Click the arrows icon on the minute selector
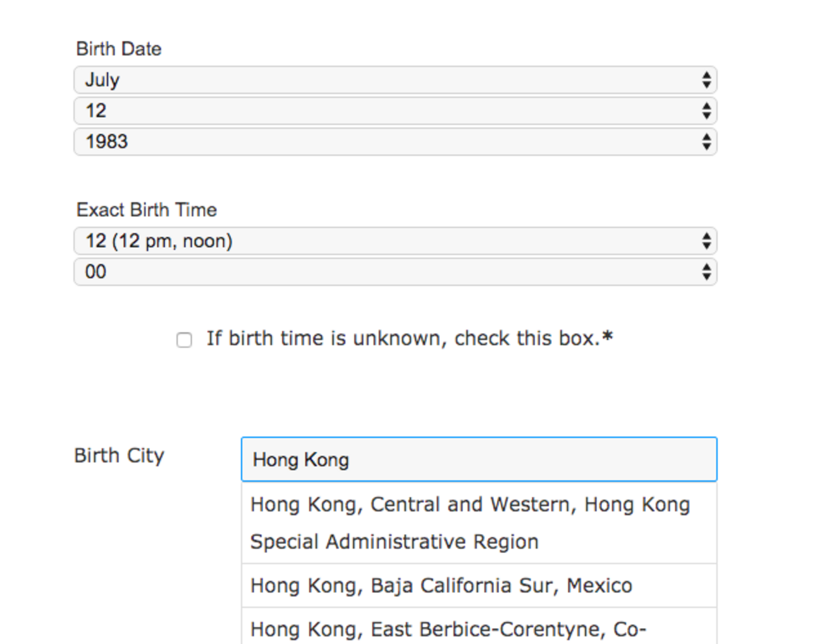The image size is (822, 644). pyautogui.click(x=706, y=272)
